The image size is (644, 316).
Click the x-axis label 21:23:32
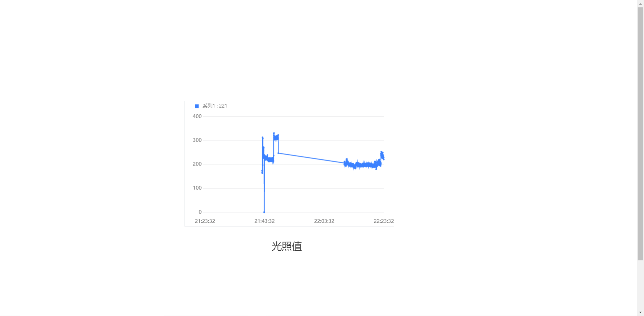coord(205,221)
